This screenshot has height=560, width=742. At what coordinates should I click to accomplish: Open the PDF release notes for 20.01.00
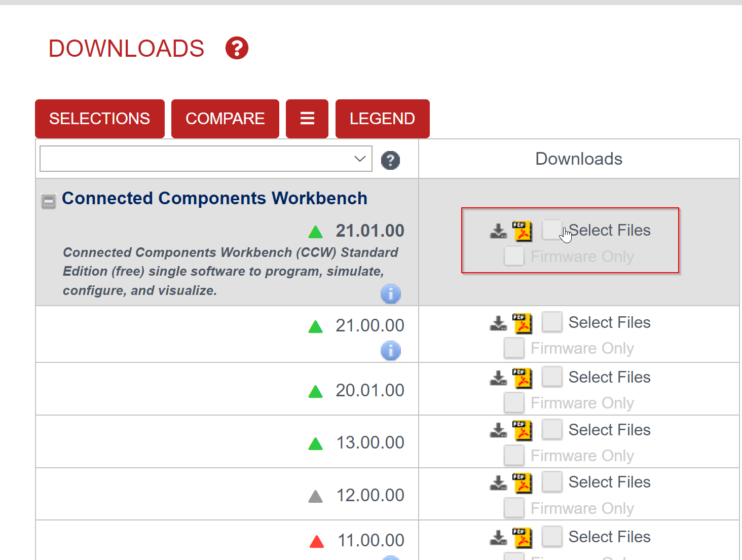522,378
